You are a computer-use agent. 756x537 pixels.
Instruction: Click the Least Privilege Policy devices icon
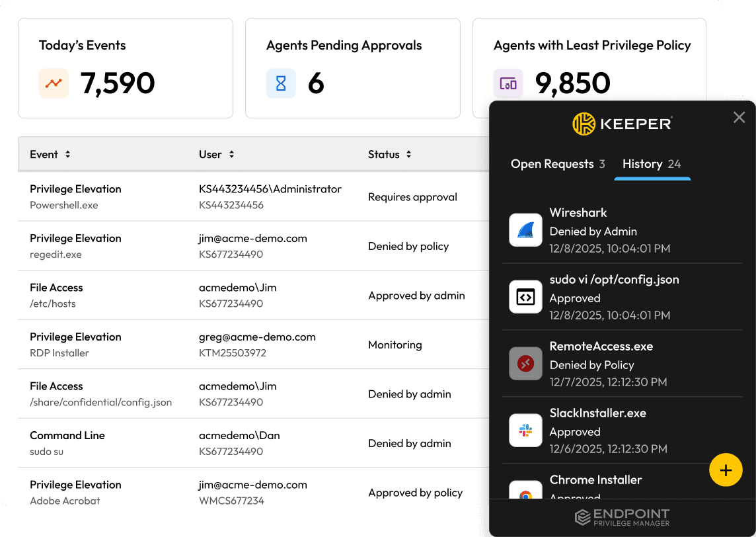(508, 83)
